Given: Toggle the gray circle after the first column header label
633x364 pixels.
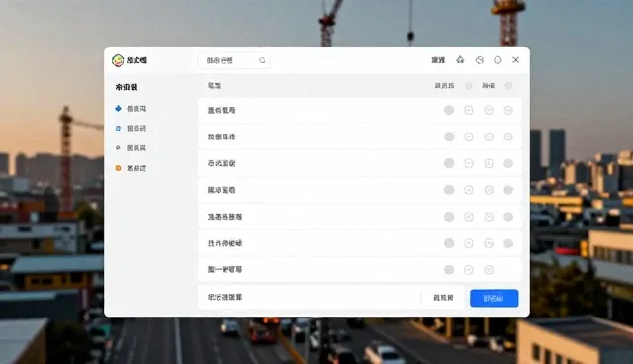Looking at the screenshot, I should [468, 86].
